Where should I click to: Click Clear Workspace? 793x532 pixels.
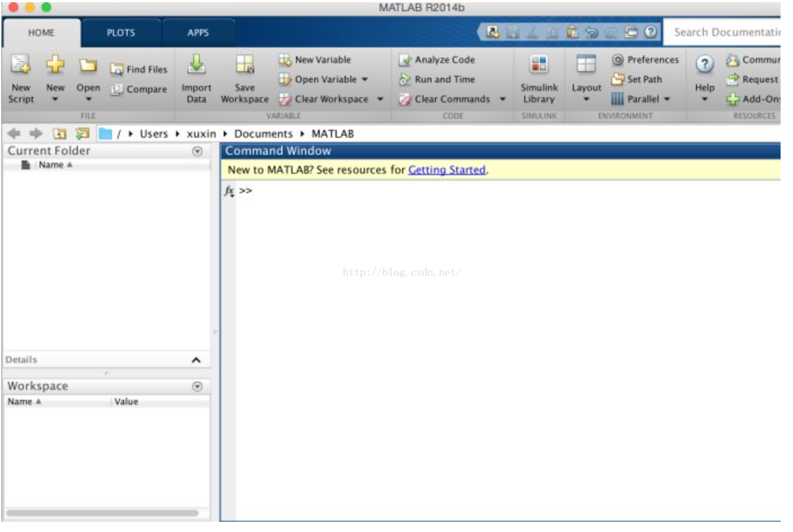coord(323,99)
